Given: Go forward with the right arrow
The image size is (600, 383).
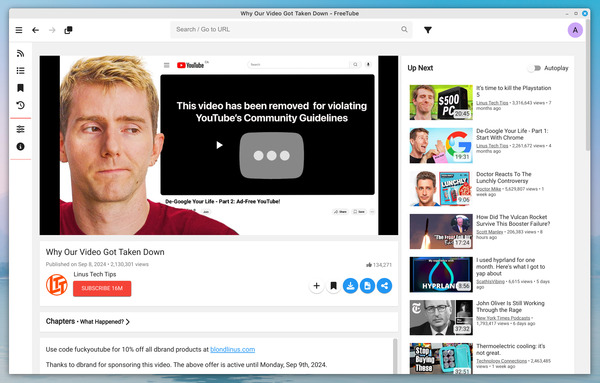Looking at the screenshot, I should pos(52,30).
